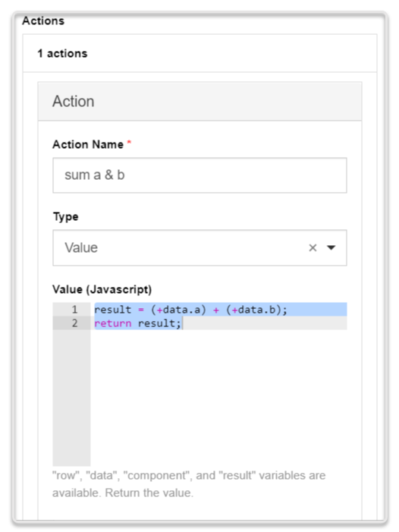Click the 'Value (Javascript)' label
This screenshot has height=532, width=399.
point(102,289)
